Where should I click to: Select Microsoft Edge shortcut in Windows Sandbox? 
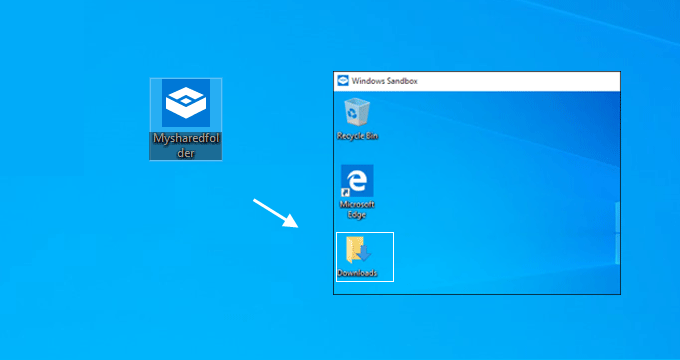point(357,181)
